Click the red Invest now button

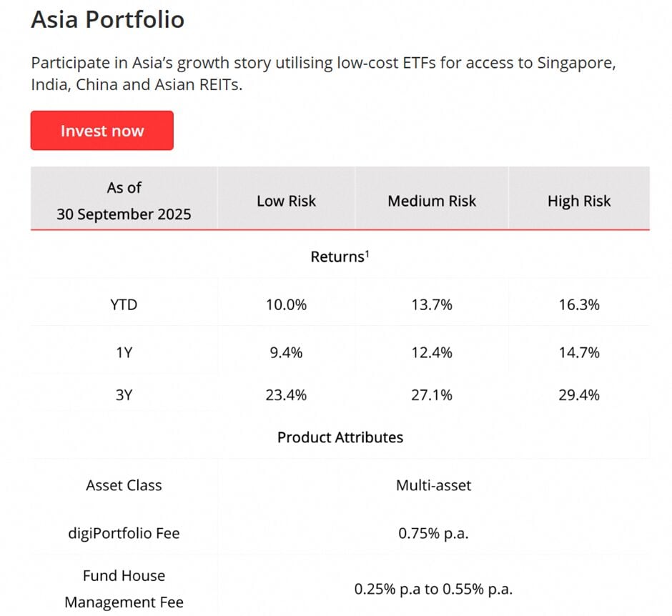point(102,131)
